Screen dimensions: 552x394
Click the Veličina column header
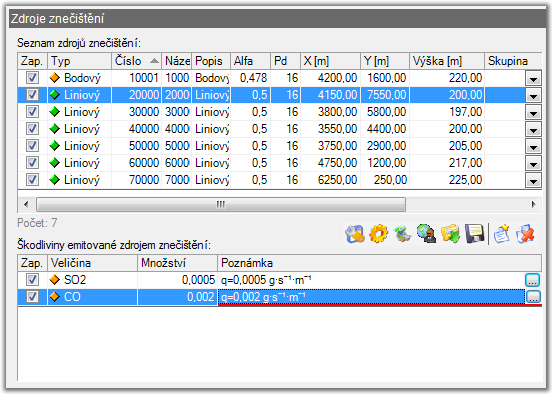point(92,263)
